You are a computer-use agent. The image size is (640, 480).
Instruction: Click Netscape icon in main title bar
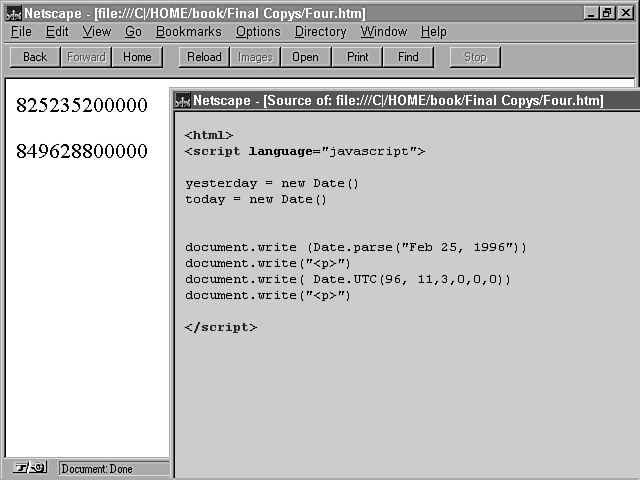(13, 13)
